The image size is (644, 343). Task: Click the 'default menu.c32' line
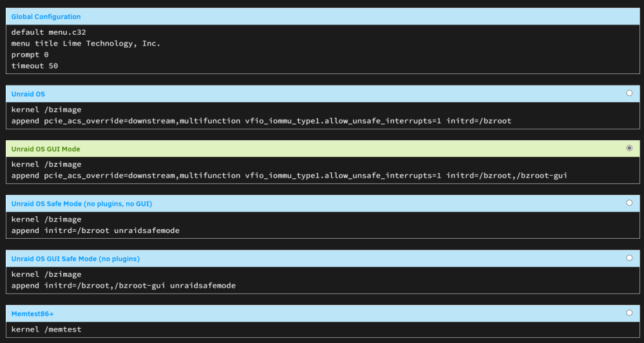tap(48, 32)
